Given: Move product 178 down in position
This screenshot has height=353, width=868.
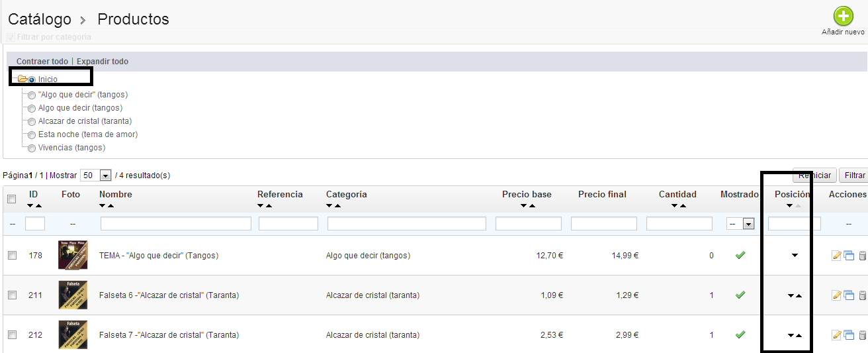Looking at the screenshot, I should [795, 256].
